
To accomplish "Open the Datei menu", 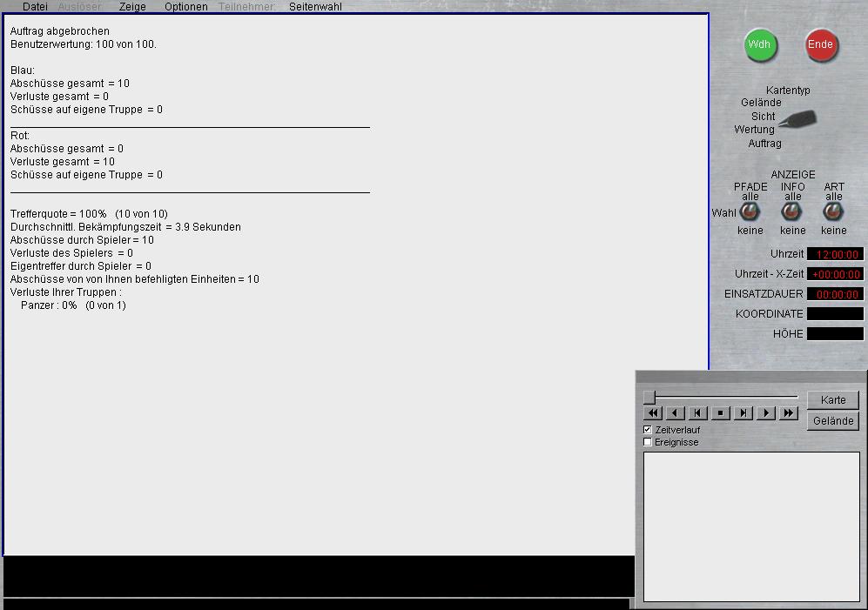I will click(x=36, y=7).
